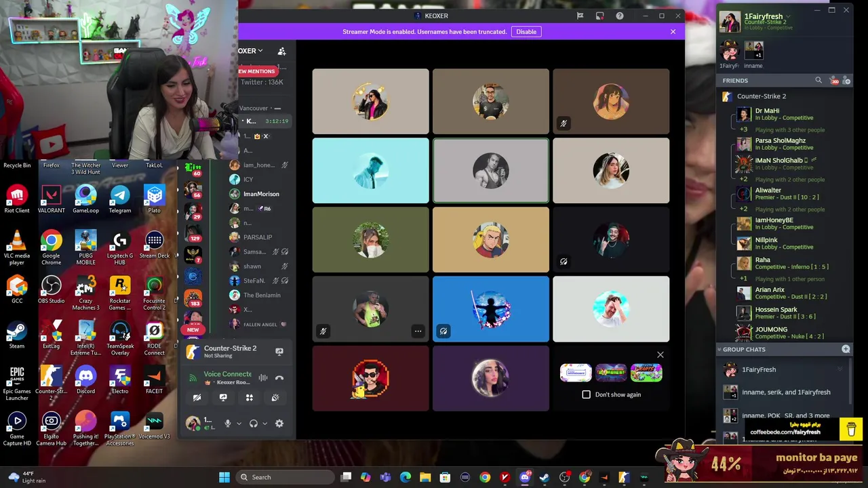868x488 pixels.
Task: Open the more options dots on the bottom-left video tile
Action: point(418,331)
